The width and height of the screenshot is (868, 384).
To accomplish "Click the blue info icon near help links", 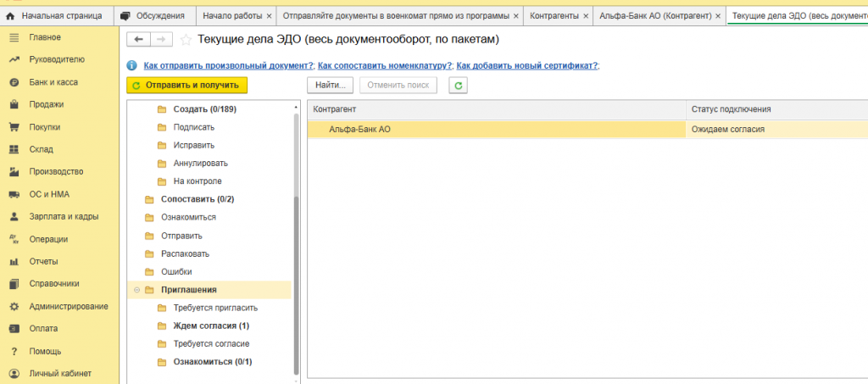I will 131,65.
